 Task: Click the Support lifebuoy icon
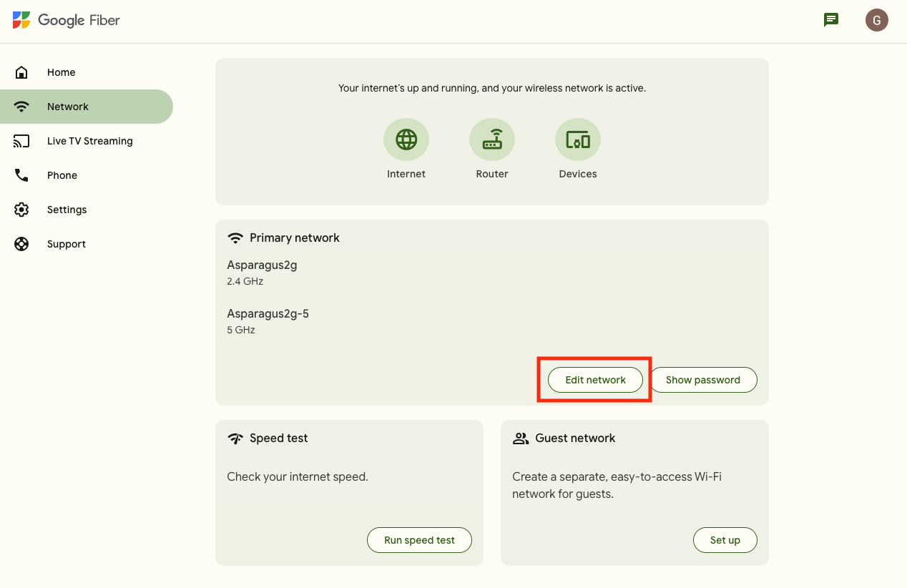21,244
